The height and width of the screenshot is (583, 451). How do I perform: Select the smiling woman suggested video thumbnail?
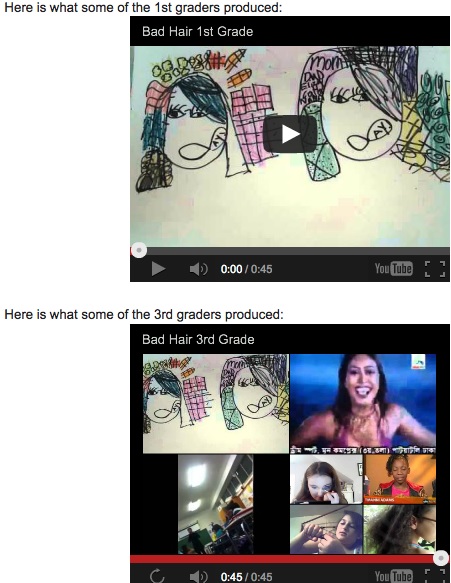coord(363,404)
